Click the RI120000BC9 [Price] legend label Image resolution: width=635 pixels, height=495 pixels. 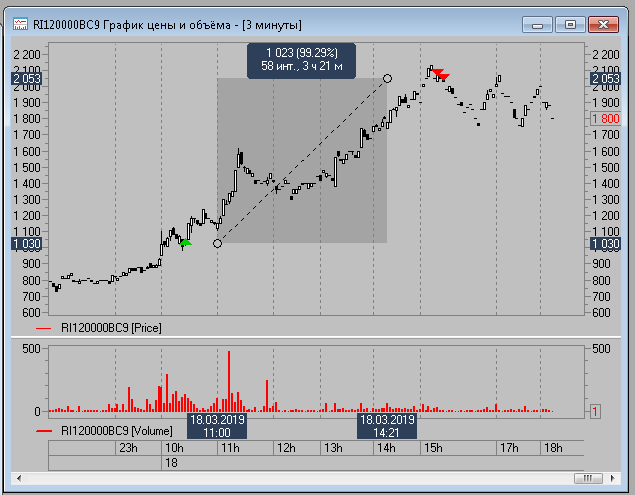tap(110, 327)
